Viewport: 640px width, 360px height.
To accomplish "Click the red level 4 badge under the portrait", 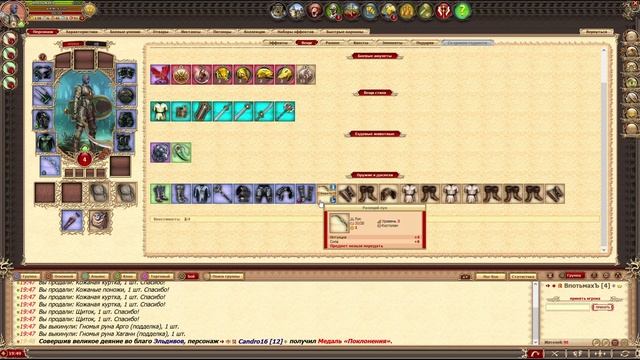I will coord(84,160).
